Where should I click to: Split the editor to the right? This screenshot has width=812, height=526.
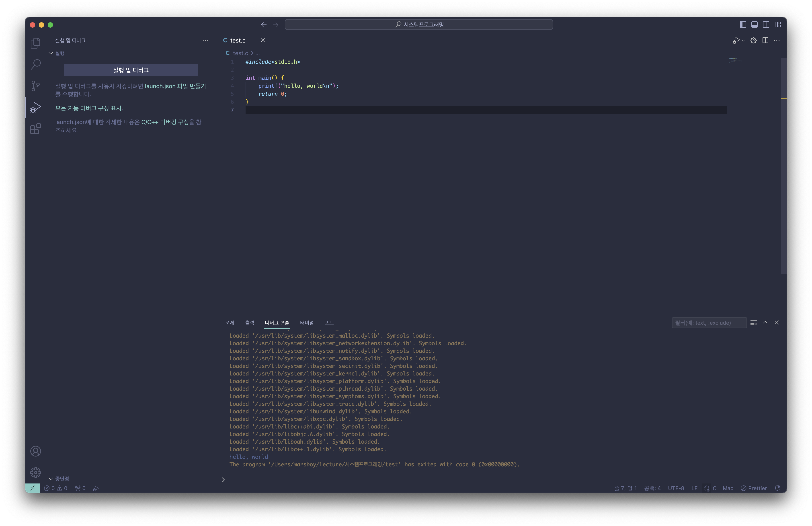pyautogui.click(x=765, y=40)
